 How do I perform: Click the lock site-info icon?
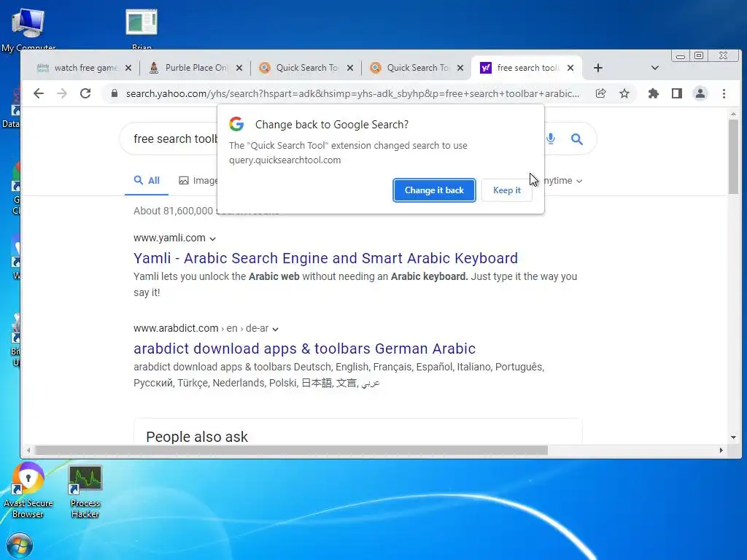(115, 93)
